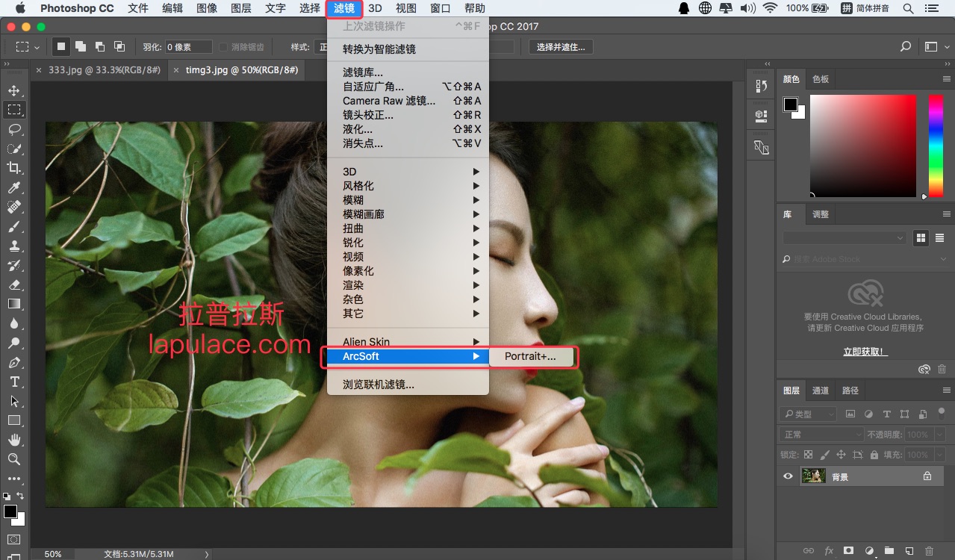The height and width of the screenshot is (560, 955).
Task: Hide the 背景 layer visibility eye
Action: click(788, 476)
